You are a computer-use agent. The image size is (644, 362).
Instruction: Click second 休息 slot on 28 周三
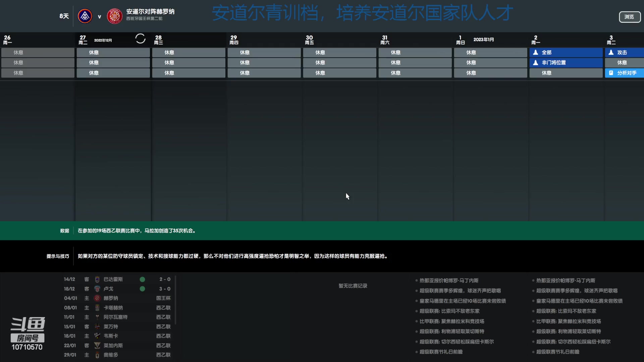189,63
